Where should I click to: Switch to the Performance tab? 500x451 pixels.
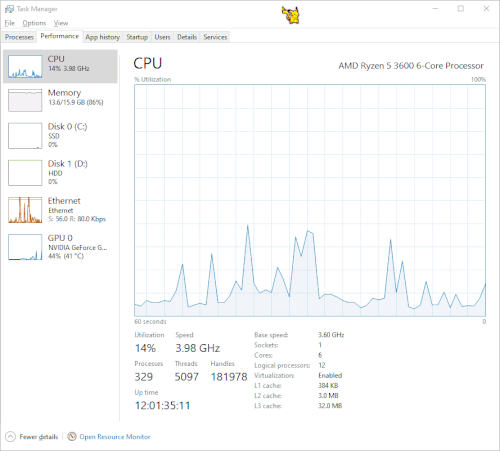point(60,36)
